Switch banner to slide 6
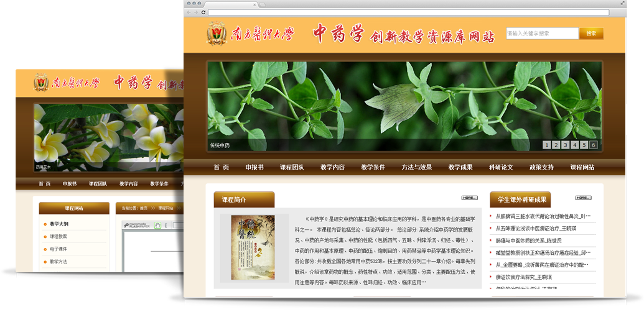The image size is (644, 317). [593, 145]
